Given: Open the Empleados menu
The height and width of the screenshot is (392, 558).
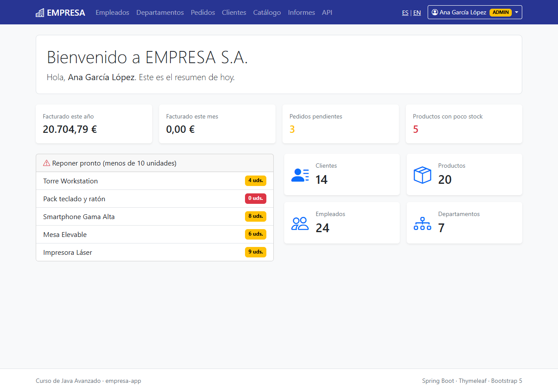Looking at the screenshot, I should [112, 13].
